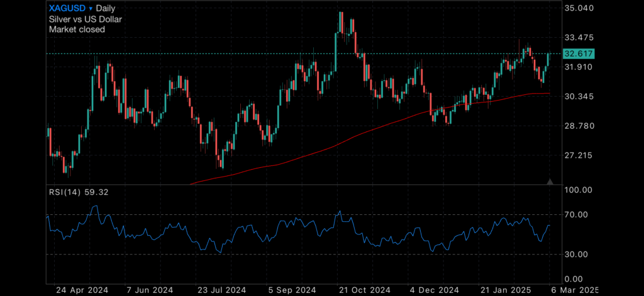Viewport: 644px width, 296px height.
Task: Click the XAGUSD symbol name
Action: (x=67, y=8)
